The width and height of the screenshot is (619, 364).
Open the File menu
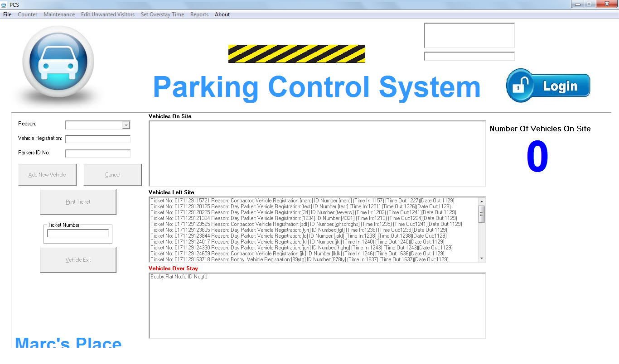click(7, 14)
